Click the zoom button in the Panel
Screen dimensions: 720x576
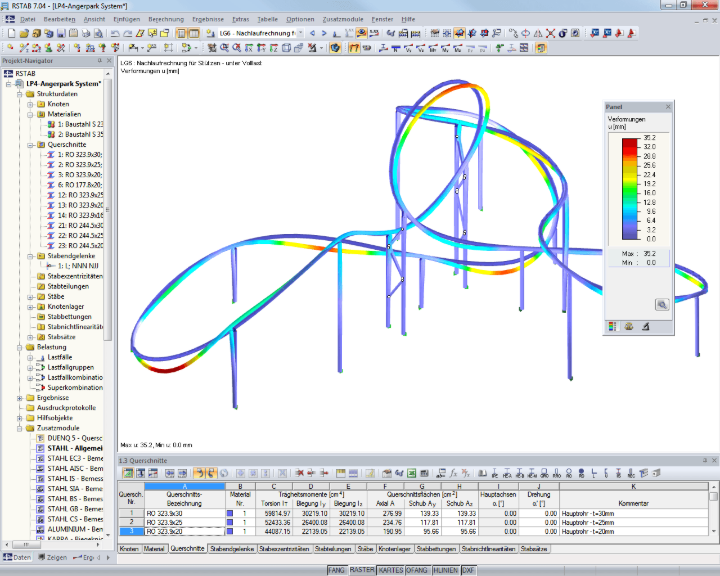pos(662,305)
